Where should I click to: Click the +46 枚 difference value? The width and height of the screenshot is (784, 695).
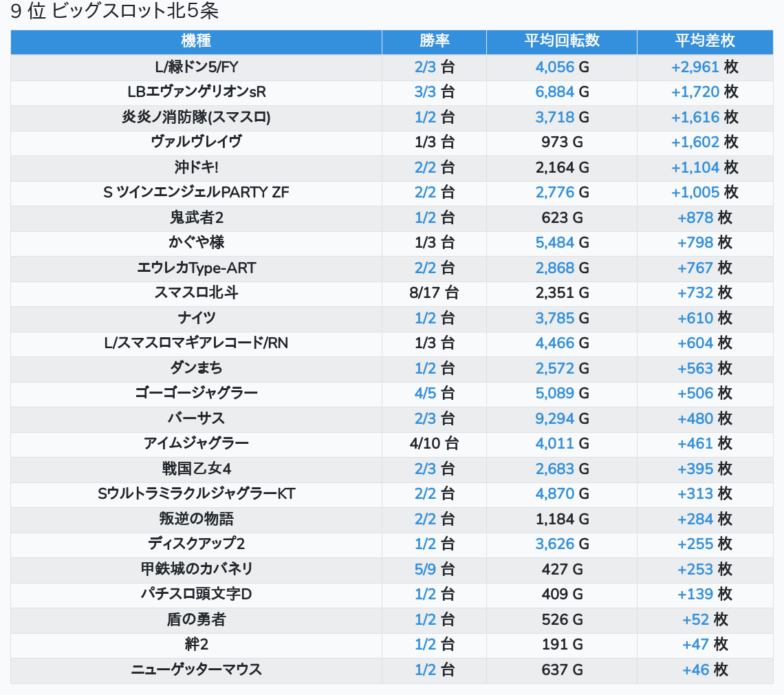(x=704, y=670)
